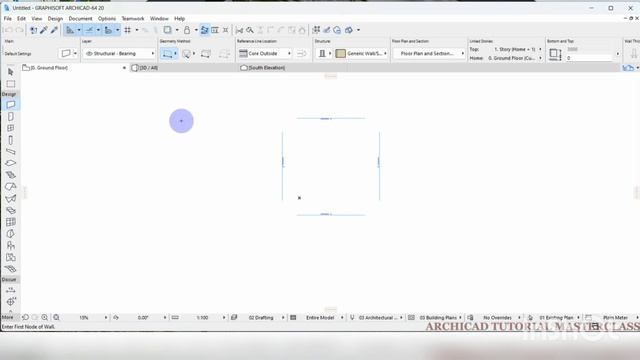Image resolution: width=640 pixels, height=360 pixels.
Task: Switch to the 0. Ground Floor tab
Action: tap(75, 68)
